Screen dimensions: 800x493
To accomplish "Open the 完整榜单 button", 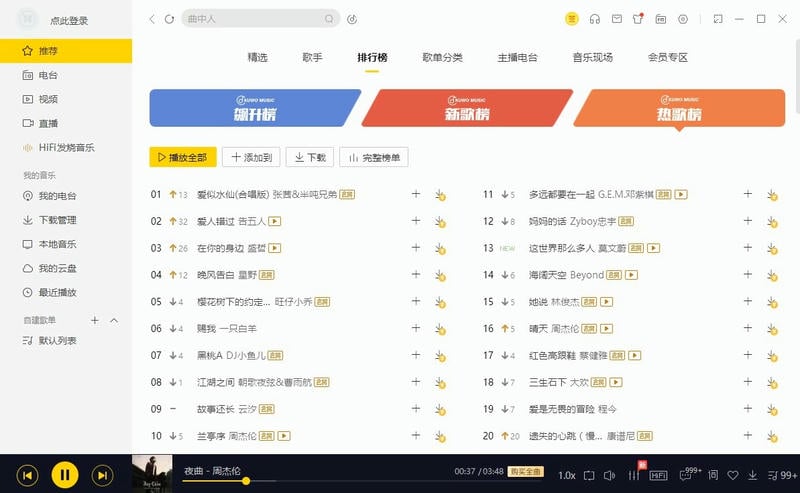I will (x=373, y=157).
